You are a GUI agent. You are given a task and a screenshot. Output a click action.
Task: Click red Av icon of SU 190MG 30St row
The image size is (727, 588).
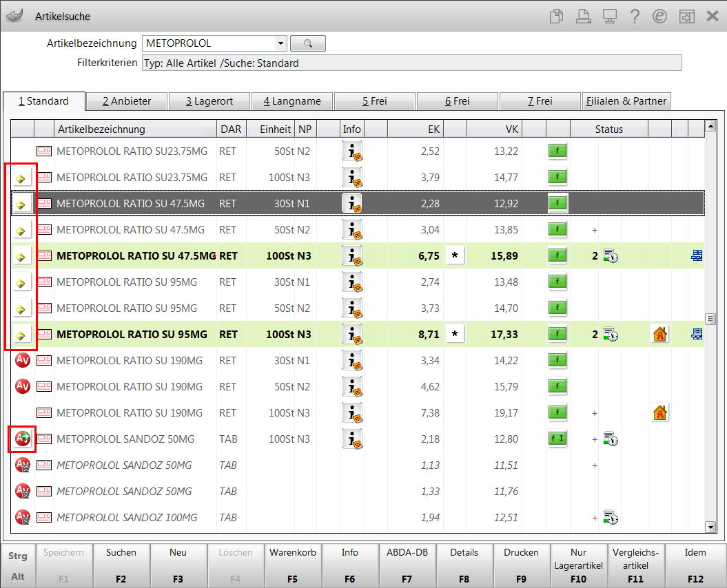point(23,360)
